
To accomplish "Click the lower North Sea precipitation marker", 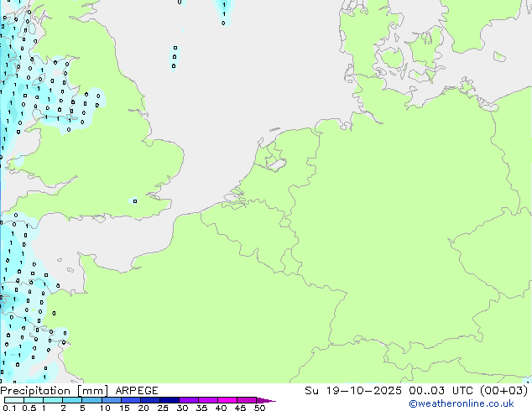I will click(x=174, y=65).
